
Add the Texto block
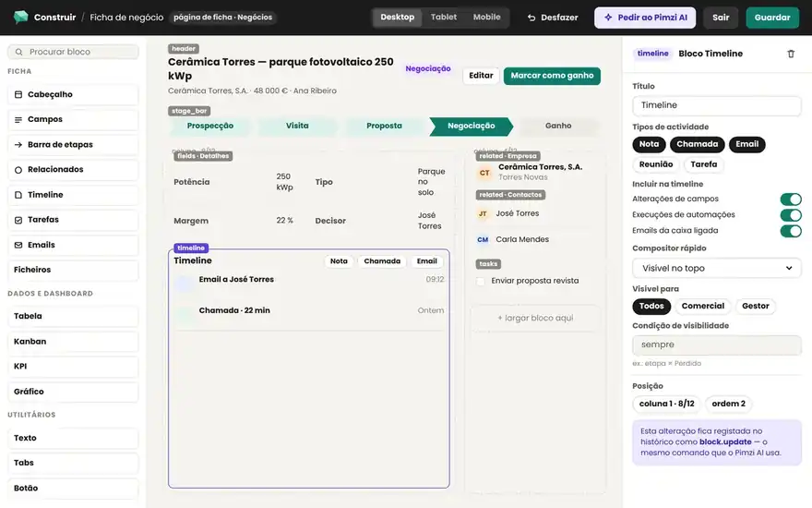click(x=73, y=438)
